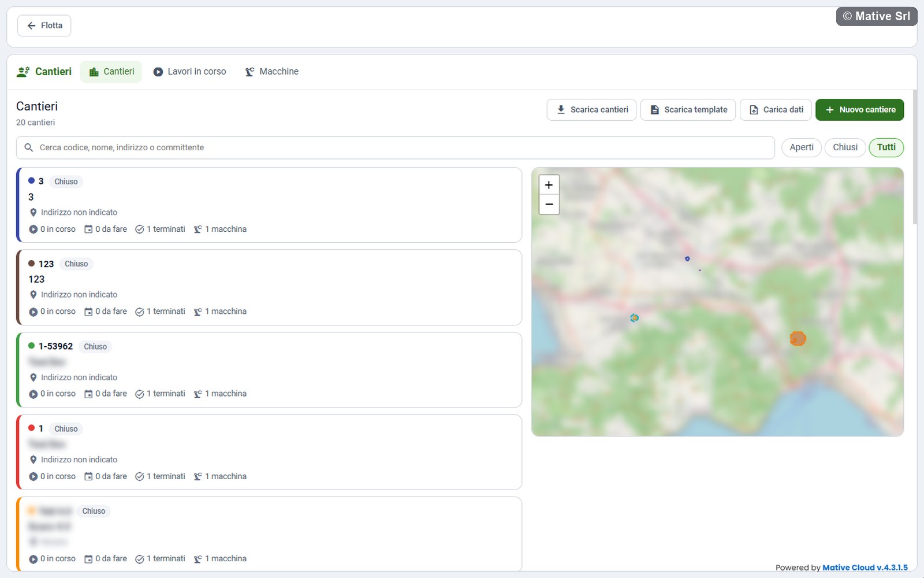Screen dimensions: 924x578
Task: Select the Tutti filter
Action: coord(886,147)
